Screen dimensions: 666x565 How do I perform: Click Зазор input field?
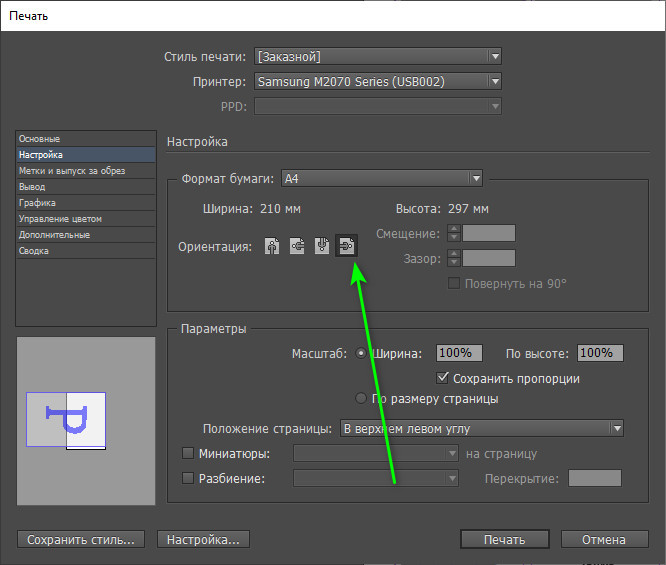coord(488,258)
